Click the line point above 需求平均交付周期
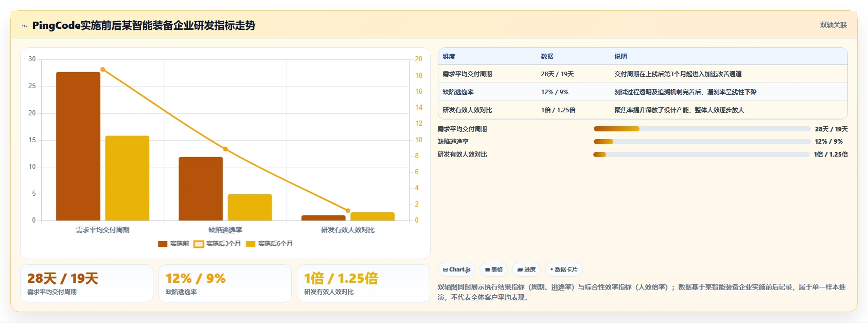Image resolution: width=868 pixels, height=323 pixels. tap(103, 70)
